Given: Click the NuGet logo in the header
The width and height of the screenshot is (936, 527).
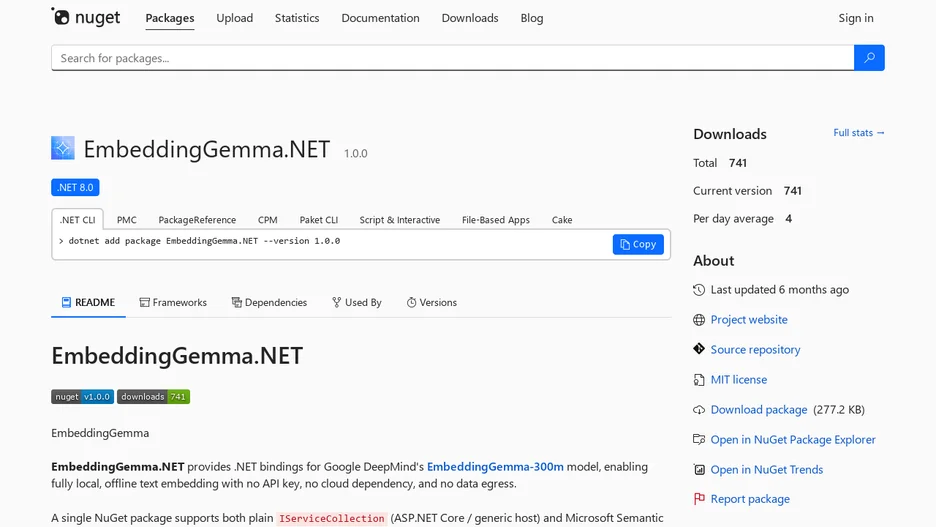Looking at the screenshot, I should click(x=86, y=17).
